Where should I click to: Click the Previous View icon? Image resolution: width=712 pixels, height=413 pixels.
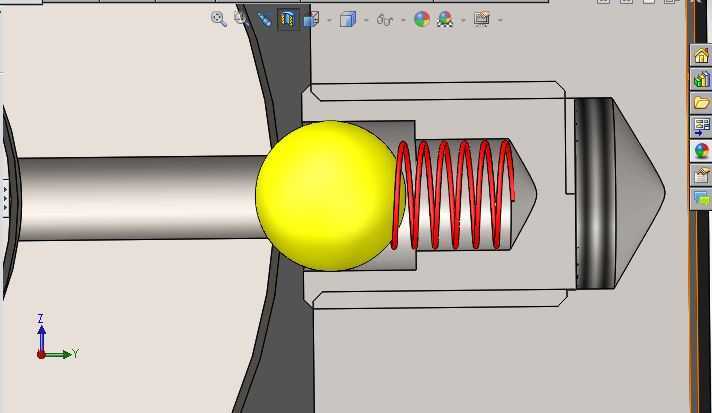pyautogui.click(x=264, y=20)
